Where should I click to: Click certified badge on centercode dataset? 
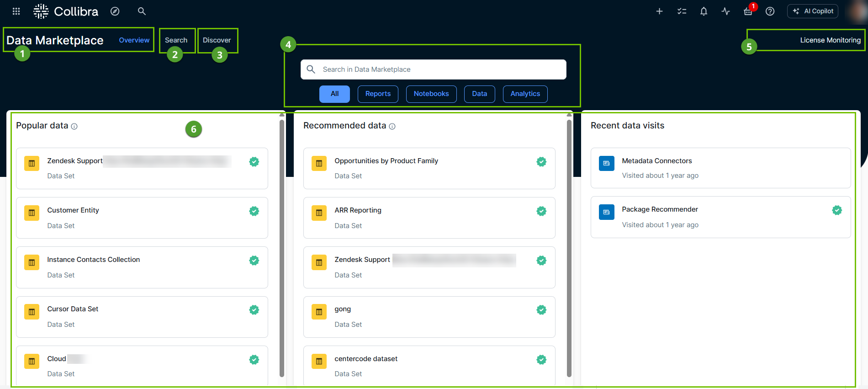click(541, 359)
